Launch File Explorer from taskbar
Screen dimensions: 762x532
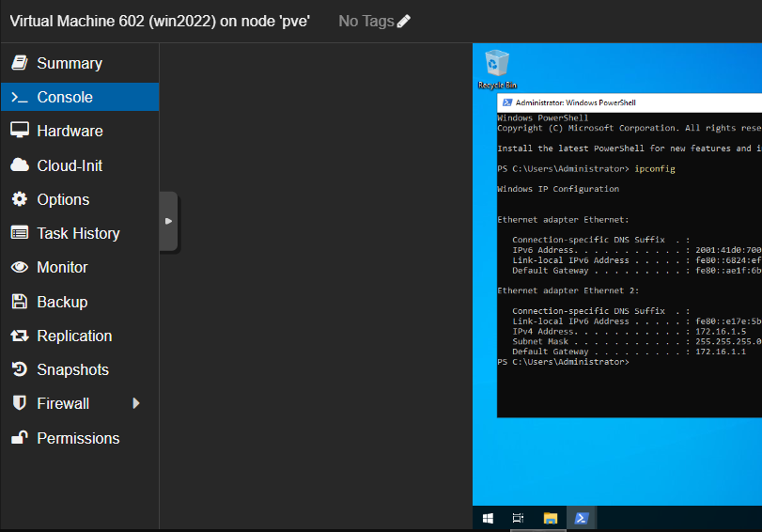click(550, 519)
